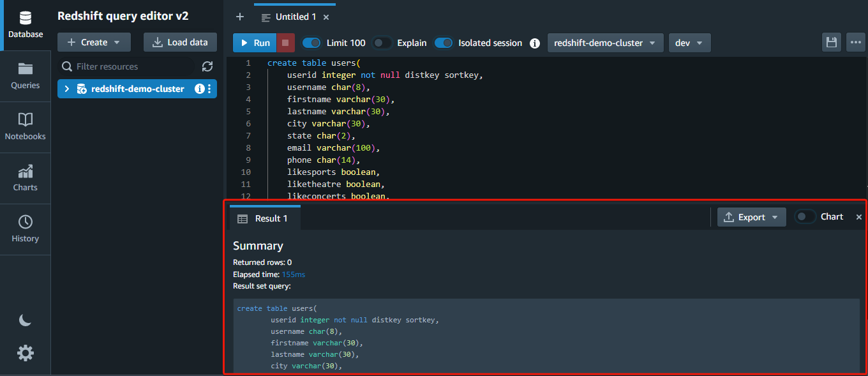Click 'Returned rows: 0' text
This screenshot has height=376, width=868.
pos(262,262)
